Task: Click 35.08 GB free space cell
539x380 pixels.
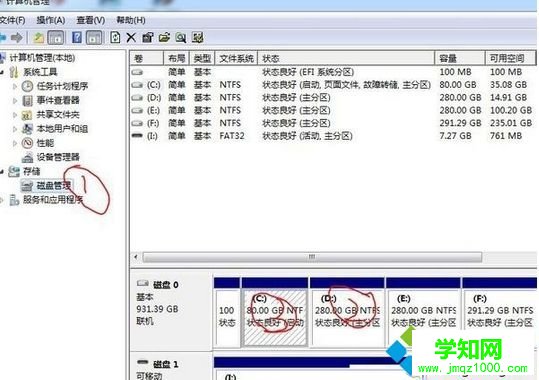Action: [508, 85]
